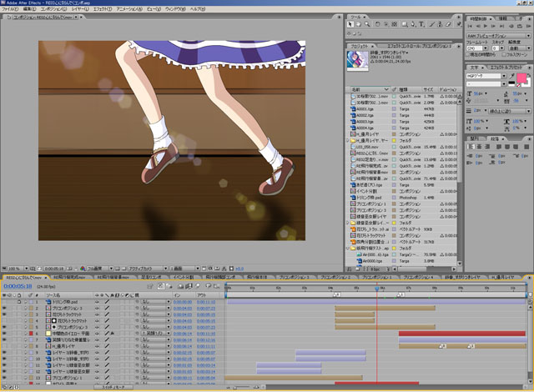Open parent dropdown for layer 6
This screenshot has height=392, width=534.
coord(156,334)
